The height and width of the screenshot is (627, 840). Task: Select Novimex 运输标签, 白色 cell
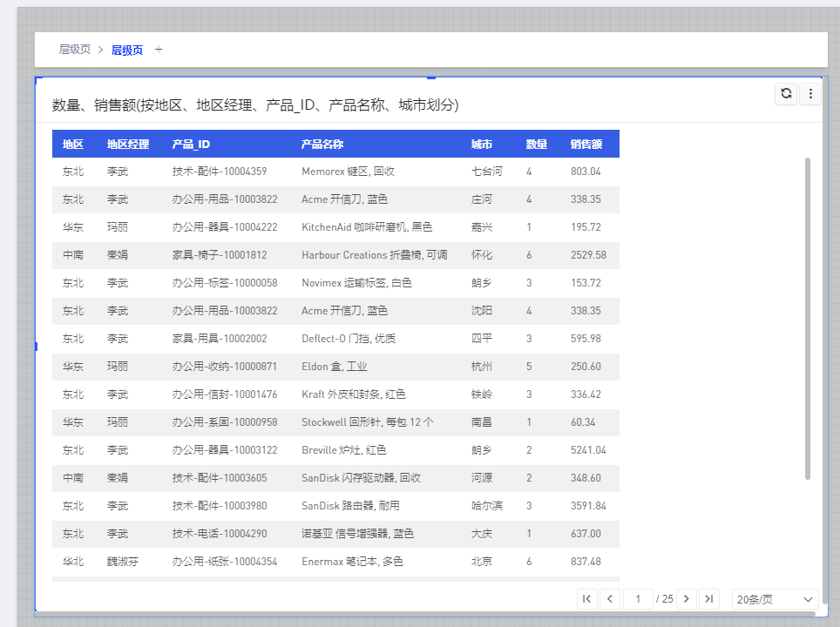coord(356,283)
